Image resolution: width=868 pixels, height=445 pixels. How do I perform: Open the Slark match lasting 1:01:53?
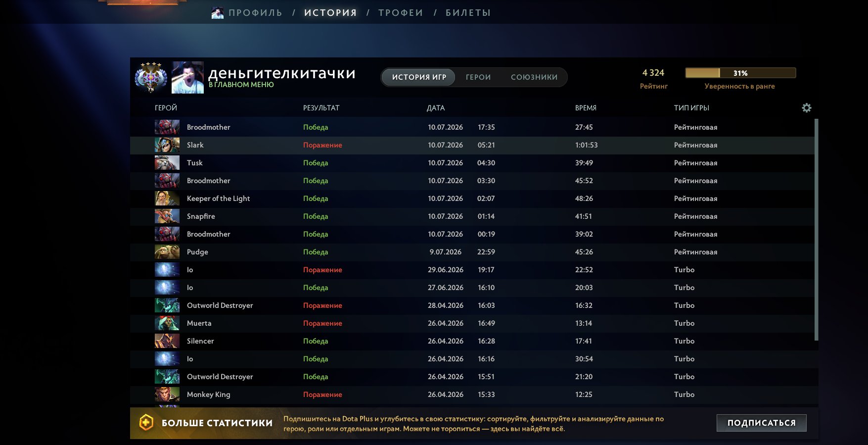(x=474, y=145)
